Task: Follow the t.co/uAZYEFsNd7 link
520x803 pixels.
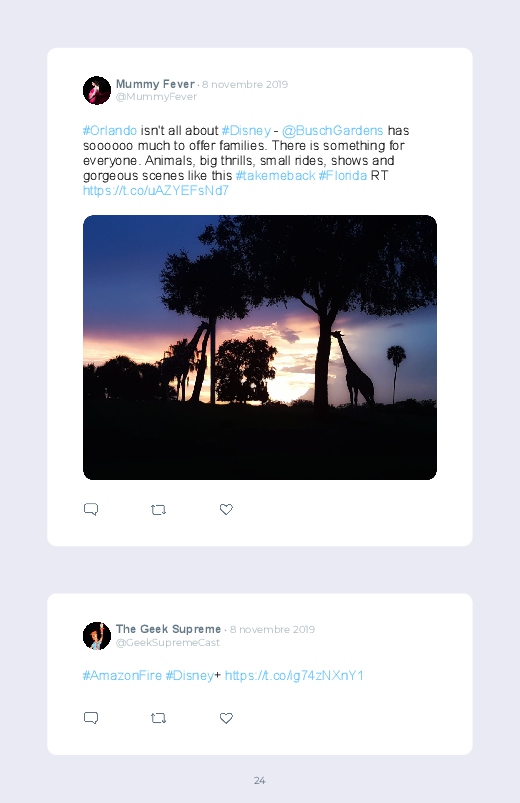Action: click(x=156, y=191)
